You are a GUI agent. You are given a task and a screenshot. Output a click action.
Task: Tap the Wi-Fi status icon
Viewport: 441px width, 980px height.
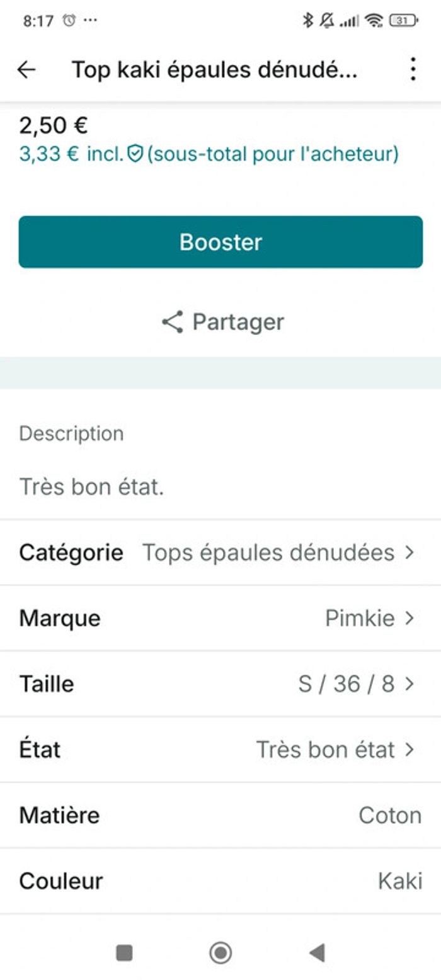coord(374,21)
